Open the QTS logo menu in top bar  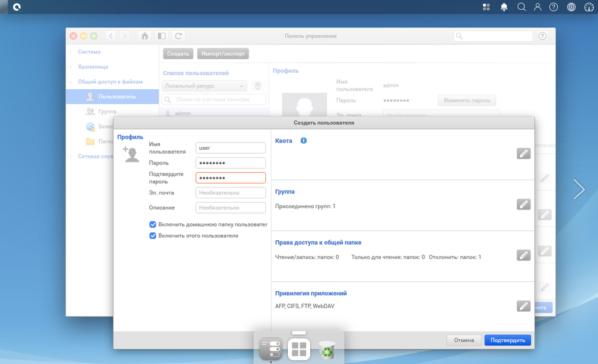pyautogui.click(x=16, y=7)
